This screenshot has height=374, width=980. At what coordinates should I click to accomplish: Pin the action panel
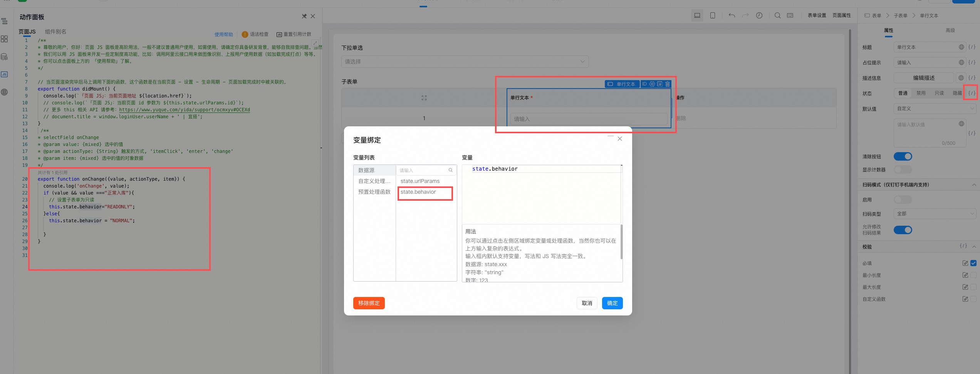tap(304, 16)
